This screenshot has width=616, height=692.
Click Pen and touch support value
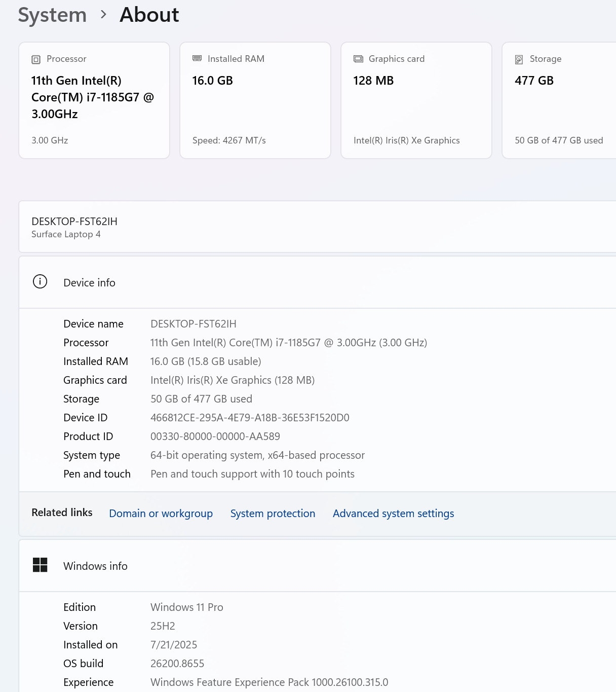252,474
